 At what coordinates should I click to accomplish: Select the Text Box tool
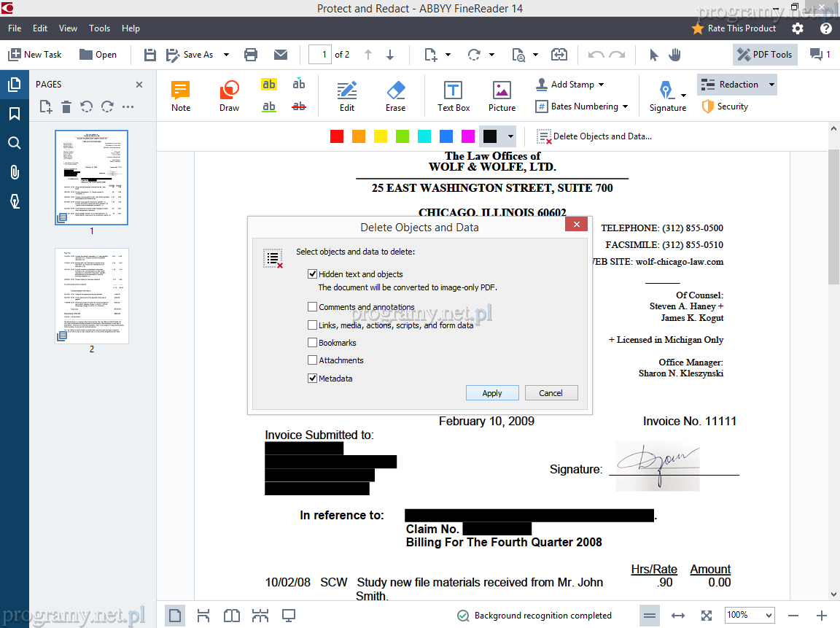(x=453, y=96)
